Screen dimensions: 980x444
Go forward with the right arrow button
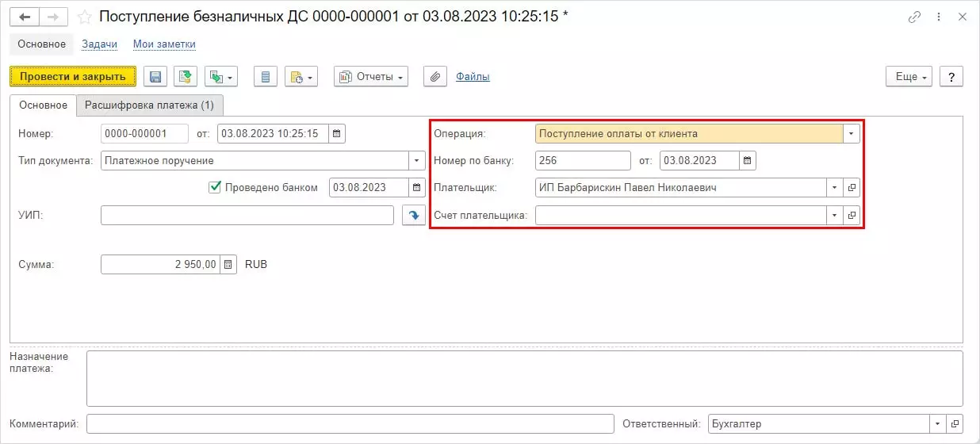[x=53, y=16]
